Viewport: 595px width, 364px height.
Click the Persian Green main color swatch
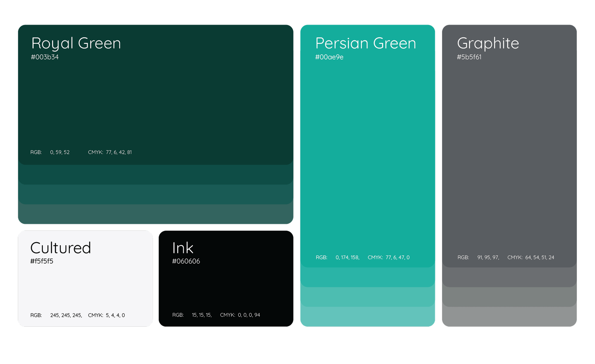[x=368, y=146]
